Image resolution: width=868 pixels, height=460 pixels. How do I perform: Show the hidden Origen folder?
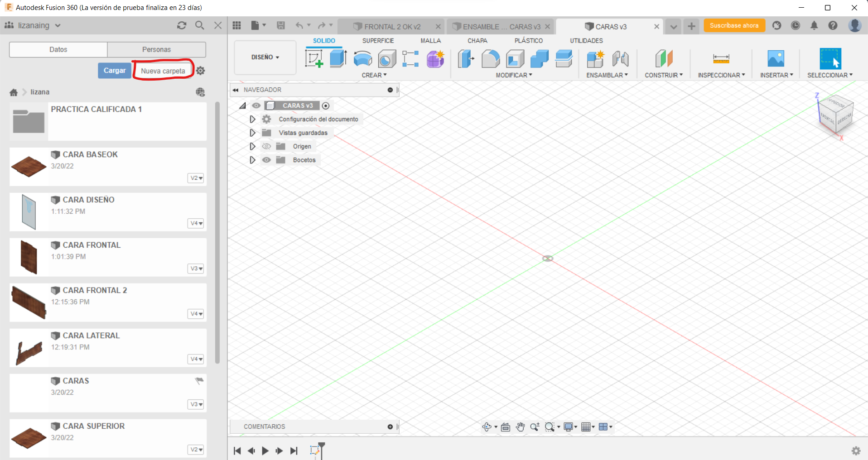[266, 146]
